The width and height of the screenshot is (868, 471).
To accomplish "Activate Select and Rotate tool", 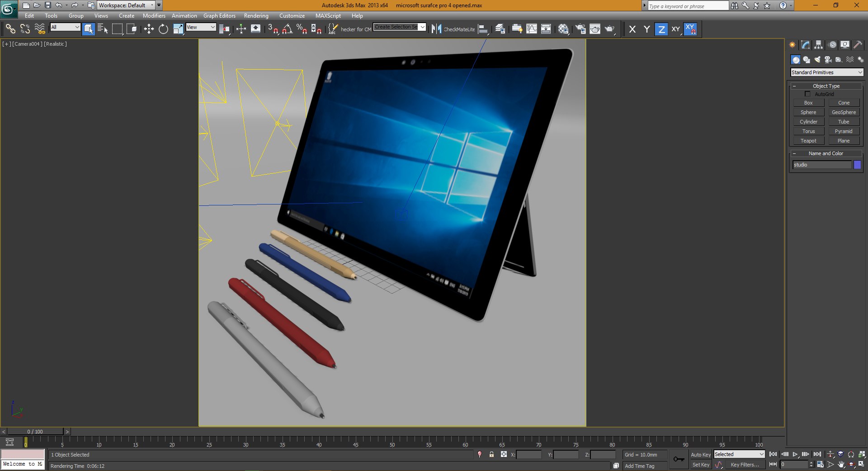I will [x=163, y=29].
